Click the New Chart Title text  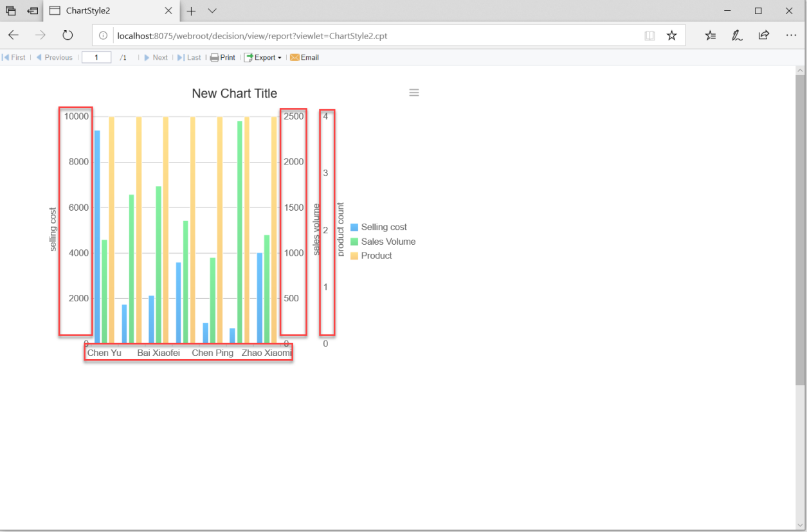(x=235, y=93)
